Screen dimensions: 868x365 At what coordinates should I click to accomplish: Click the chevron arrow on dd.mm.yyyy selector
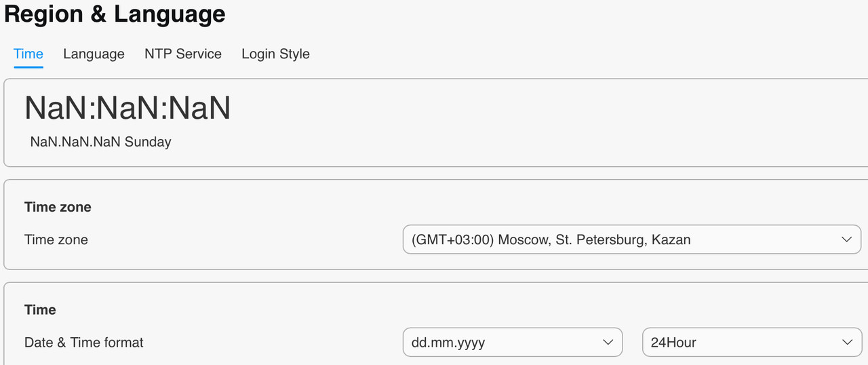click(608, 343)
